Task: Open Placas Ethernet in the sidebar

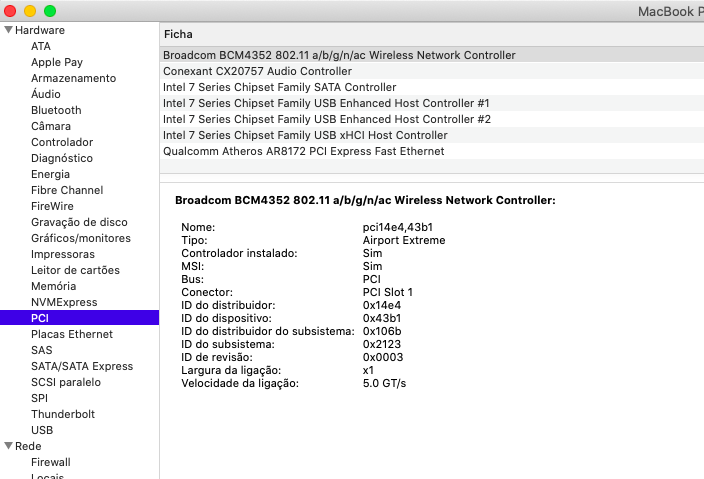Action: (72, 334)
